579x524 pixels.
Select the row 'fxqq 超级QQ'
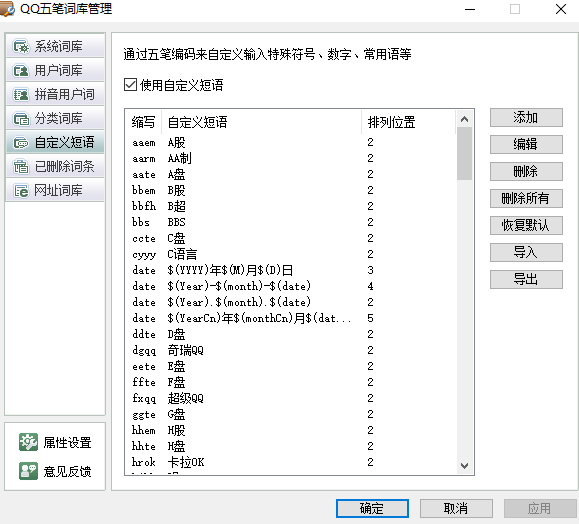point(290,398)
